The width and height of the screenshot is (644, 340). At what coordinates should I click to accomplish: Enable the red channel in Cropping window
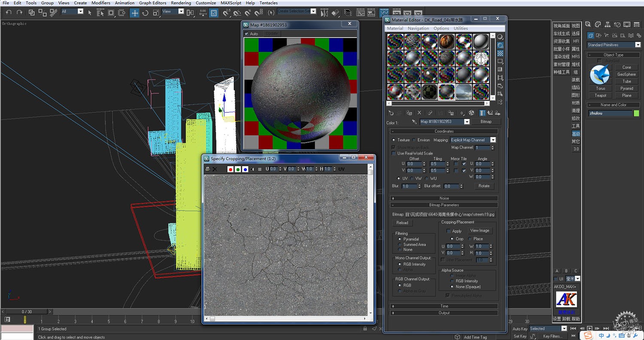point(231,169)
